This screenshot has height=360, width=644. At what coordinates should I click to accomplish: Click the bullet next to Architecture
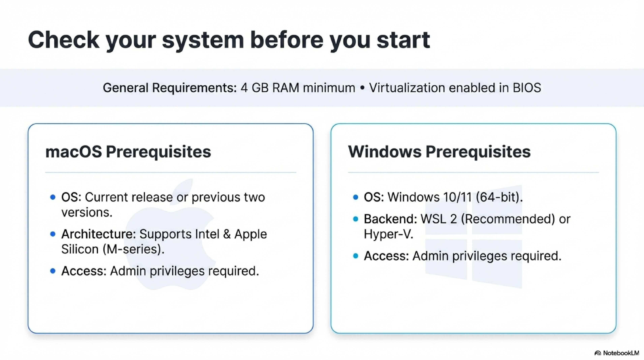[x=53, y=234]
